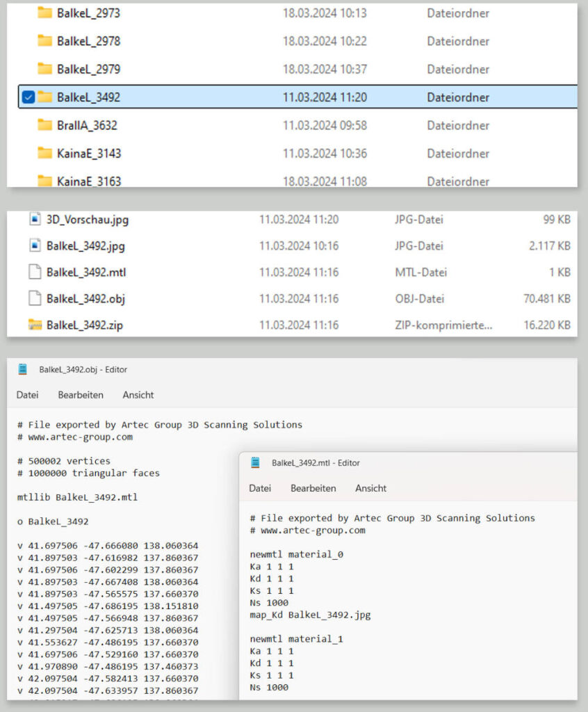Click the 3D_Vorschau.jpg image file icon
The width and height of the screenshot is (588, 712).
[35, 219]
